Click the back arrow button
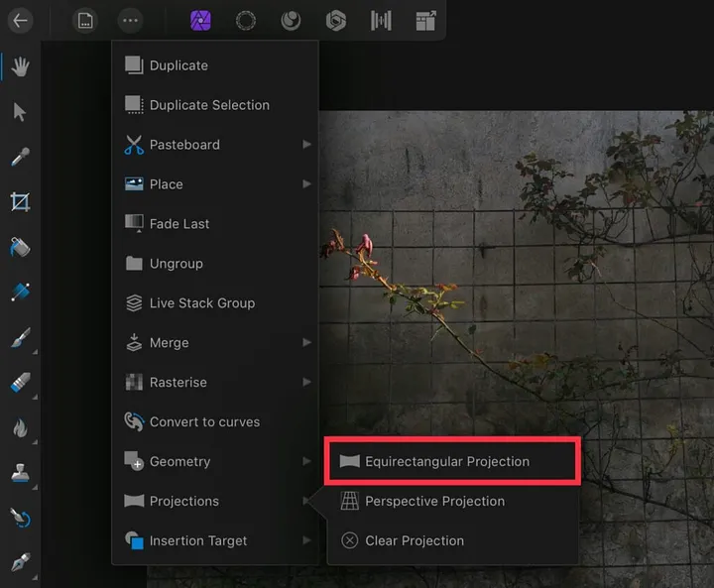Image resolution: width=714 pixels, height=588 pixels. pos(21,20)
